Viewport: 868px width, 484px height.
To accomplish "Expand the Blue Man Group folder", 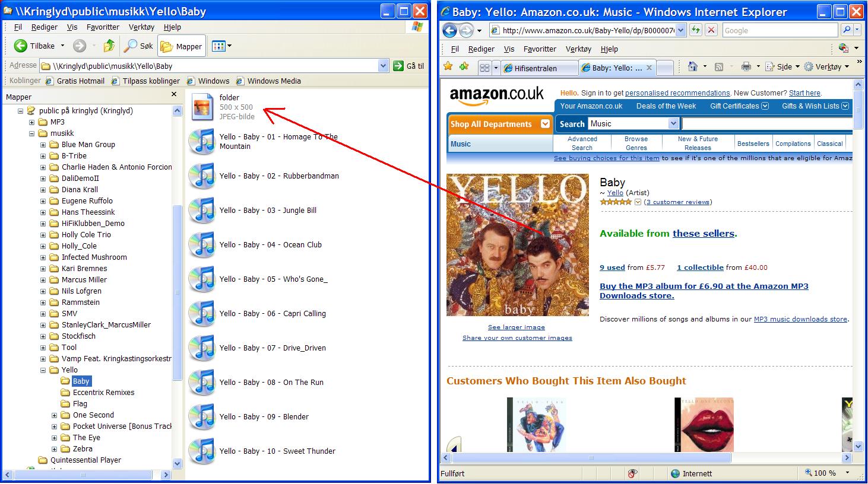I will [43, 145].
